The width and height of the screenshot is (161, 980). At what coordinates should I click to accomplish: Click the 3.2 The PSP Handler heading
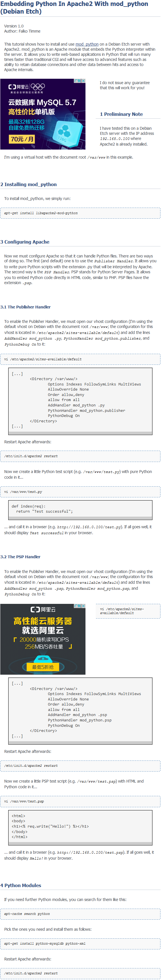[x=21, y=557]
